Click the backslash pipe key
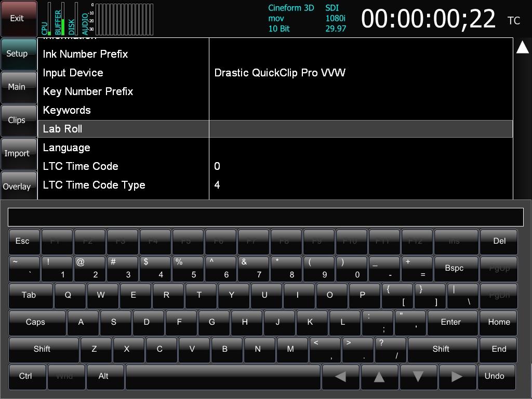This screenshot has height=399, width=532. [x=463, y=296]
